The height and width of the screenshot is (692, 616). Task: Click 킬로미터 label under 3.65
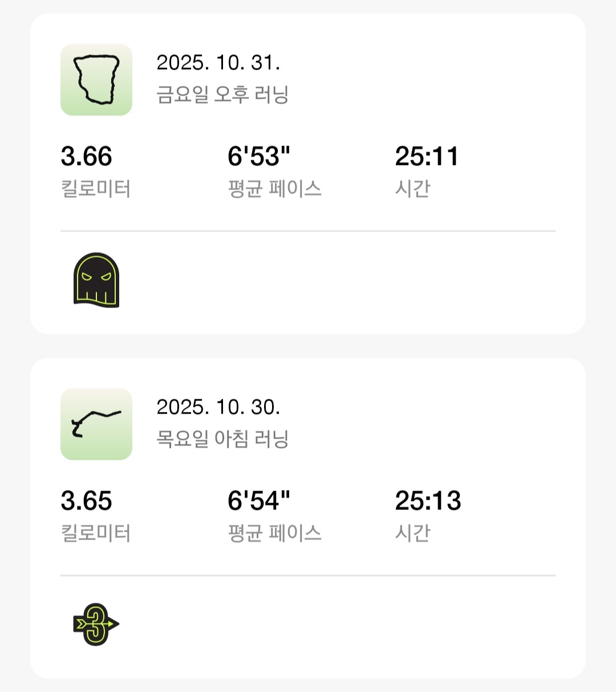(96, 533)
